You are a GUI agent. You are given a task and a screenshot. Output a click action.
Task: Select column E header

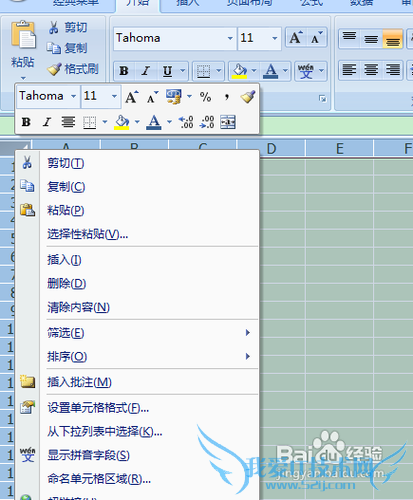coord(339,148)
